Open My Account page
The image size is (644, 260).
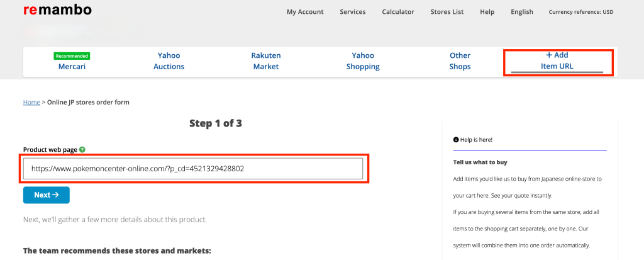305,12
